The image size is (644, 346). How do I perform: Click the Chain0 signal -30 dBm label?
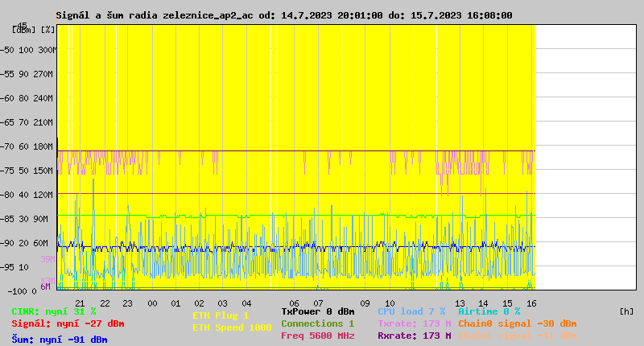[517, 323]
